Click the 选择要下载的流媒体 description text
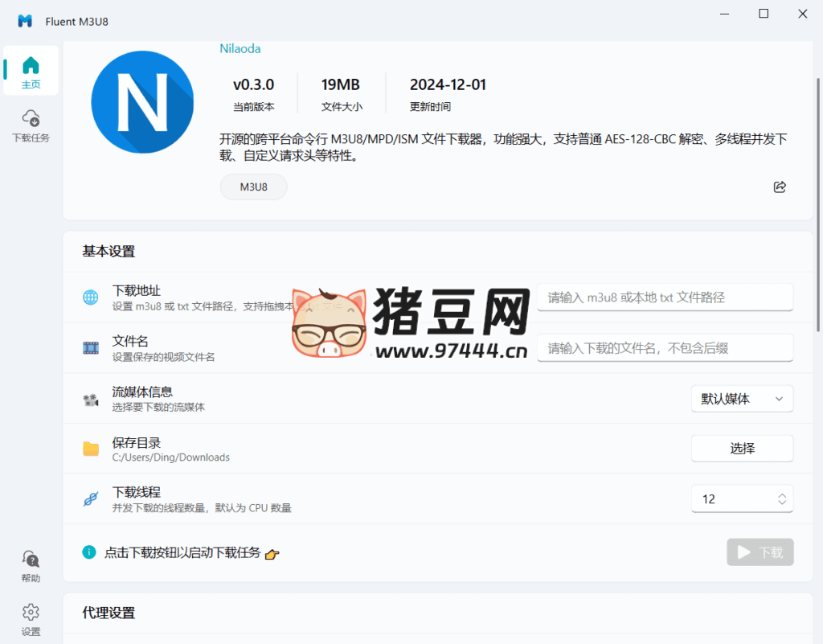 point(158,407)
